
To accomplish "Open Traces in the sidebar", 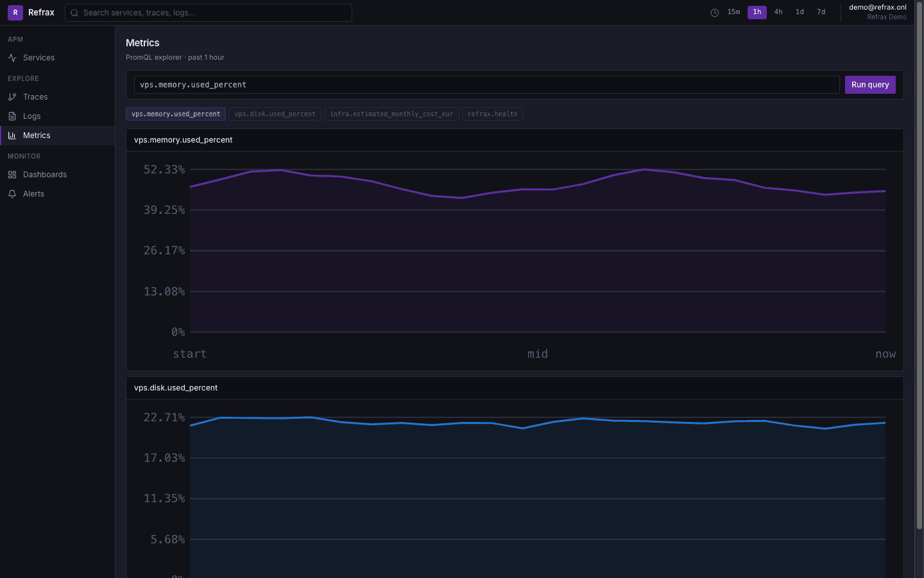I will [x=57, y=97].
